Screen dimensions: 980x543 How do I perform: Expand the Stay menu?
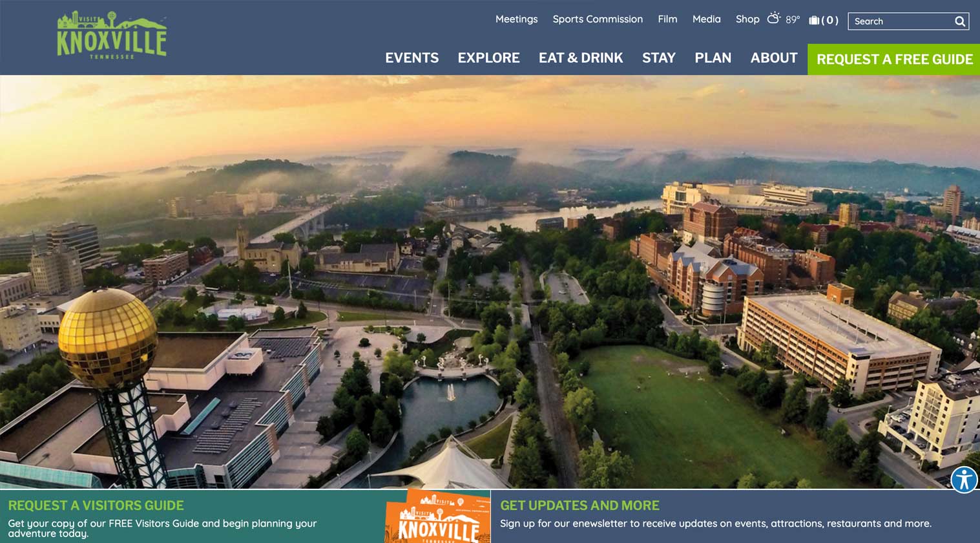click(659, 58)
